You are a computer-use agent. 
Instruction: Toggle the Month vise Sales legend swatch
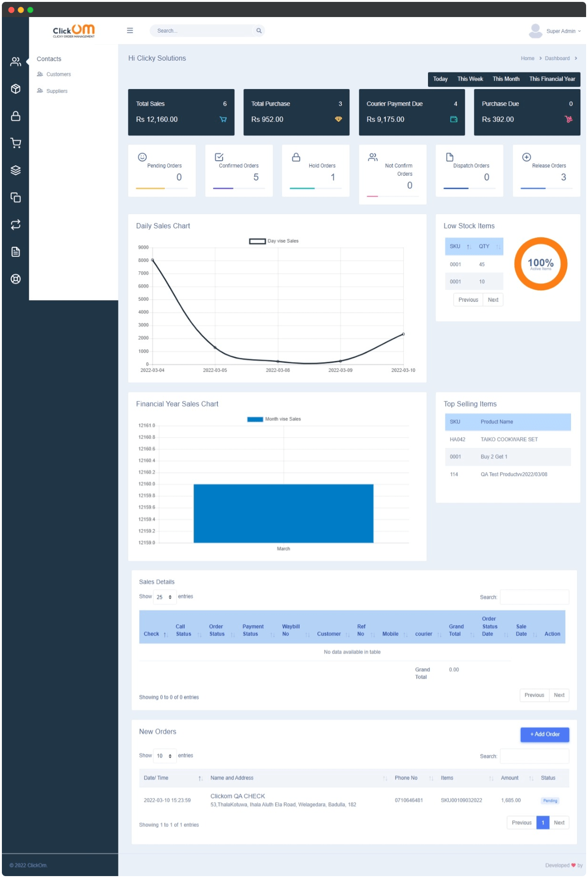click(x=255, y=419)
